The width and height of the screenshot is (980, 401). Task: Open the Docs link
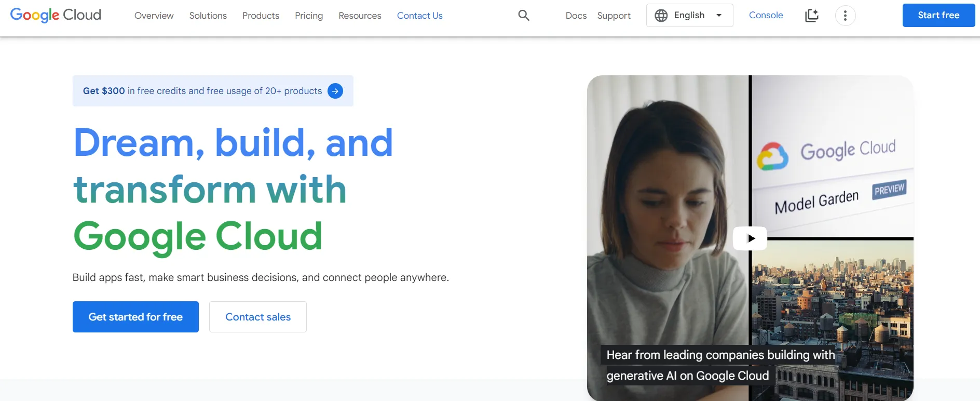coord(576,16)
